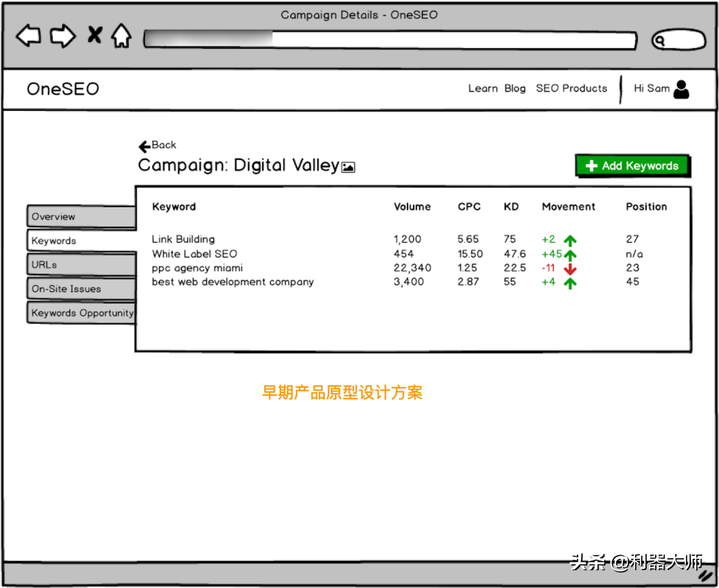Click the browser stop X icon
This screenshot has height=588, width=719.
[x=95, y=35]
